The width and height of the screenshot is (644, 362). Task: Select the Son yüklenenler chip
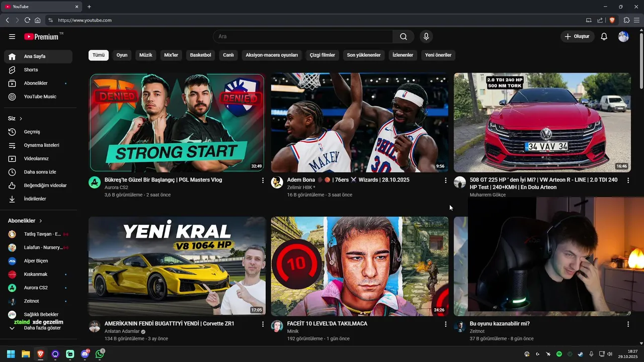(364, 55)
